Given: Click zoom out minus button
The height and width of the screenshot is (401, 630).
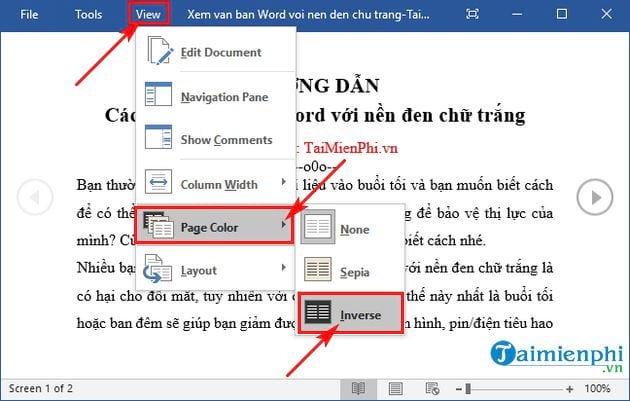Looking at the screenshot, I should coord(459,389).
